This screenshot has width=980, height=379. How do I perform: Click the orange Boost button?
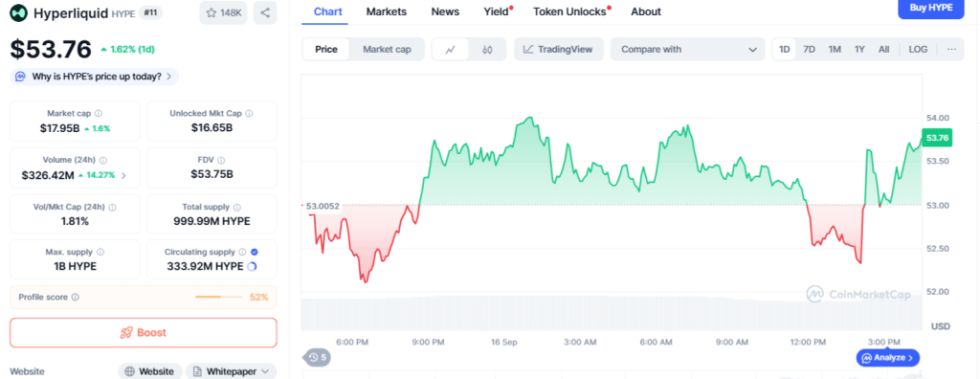144,333
